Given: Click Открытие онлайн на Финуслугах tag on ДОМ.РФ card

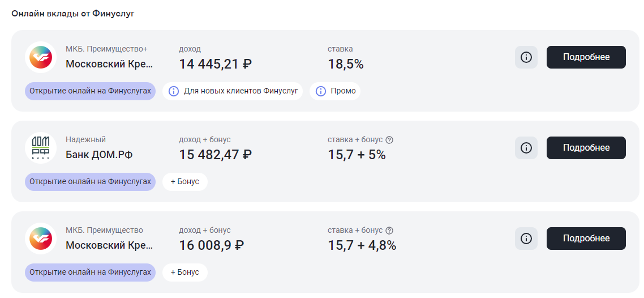Looking at the screenshot, I should [91, 182].
